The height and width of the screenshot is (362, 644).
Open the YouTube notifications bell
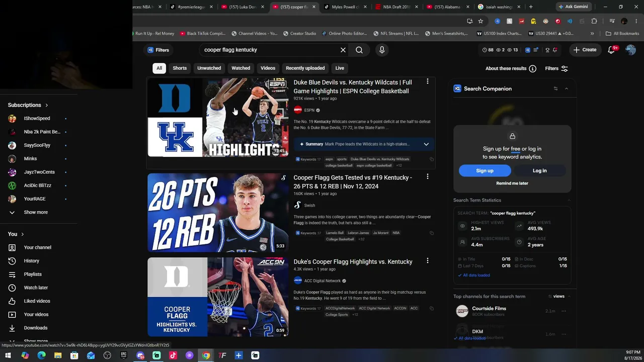pyautogui.click(x=612, y=50)
